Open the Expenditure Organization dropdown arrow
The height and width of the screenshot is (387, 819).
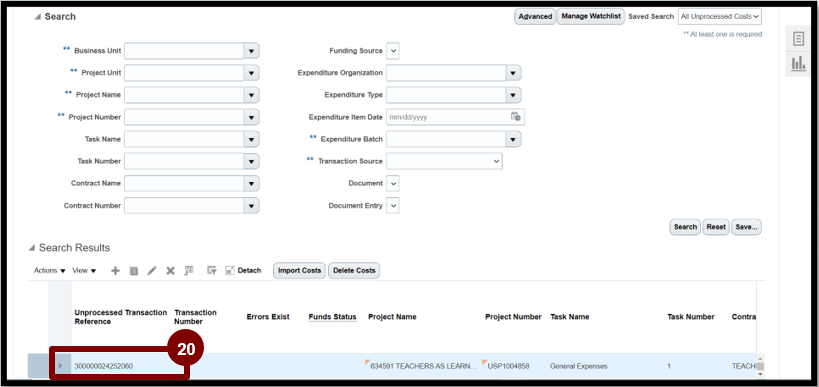tap(513, 73)
